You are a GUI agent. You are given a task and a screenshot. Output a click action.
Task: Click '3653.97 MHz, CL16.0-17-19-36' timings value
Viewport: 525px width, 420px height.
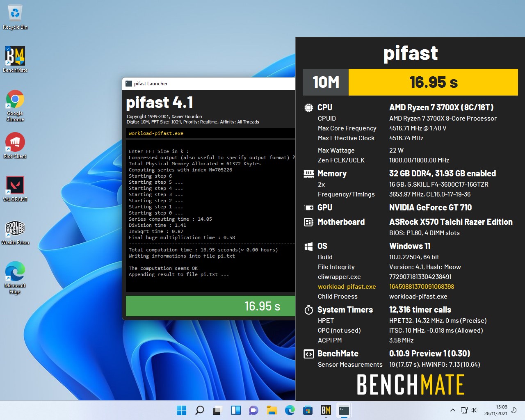[430, 194]
